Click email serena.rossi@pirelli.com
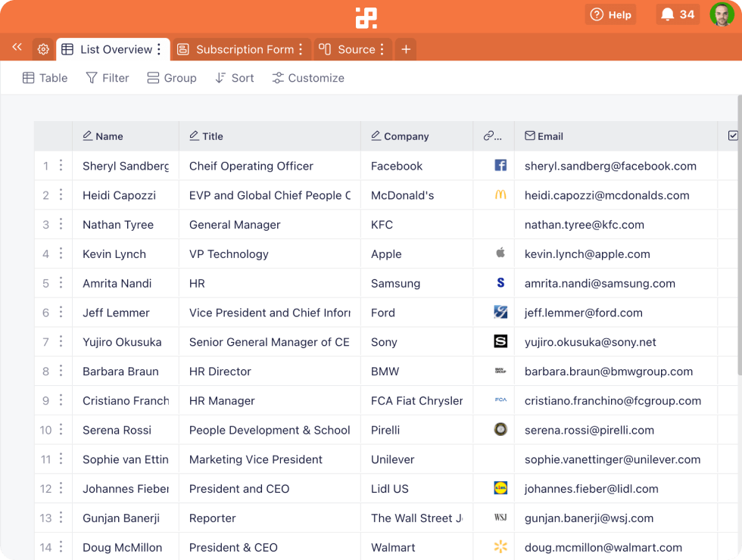The image size is (742, 560). pyautogui.click(x=589, y=430)
